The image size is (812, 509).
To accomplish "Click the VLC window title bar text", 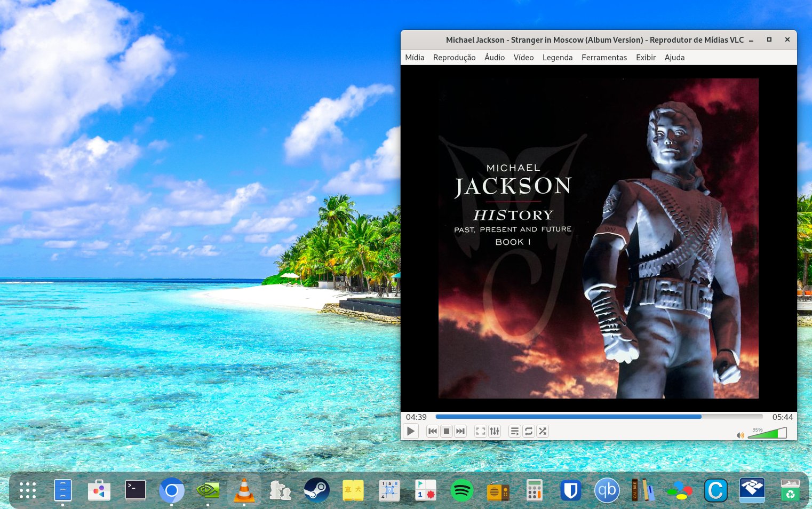I will (595, 40).
